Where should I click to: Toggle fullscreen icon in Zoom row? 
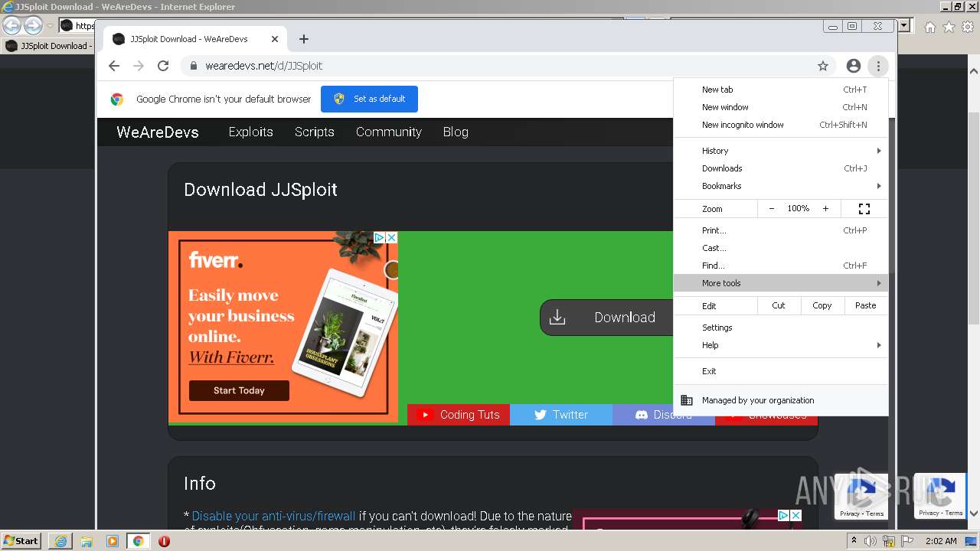tap(864, 209)
